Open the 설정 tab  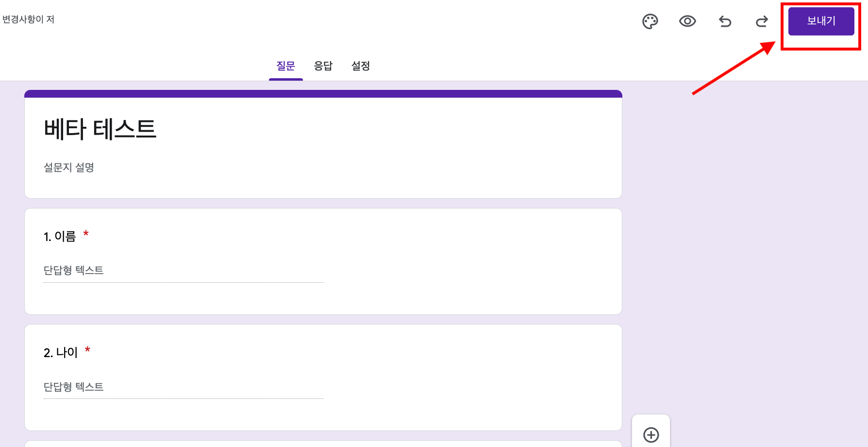(361, 66)
